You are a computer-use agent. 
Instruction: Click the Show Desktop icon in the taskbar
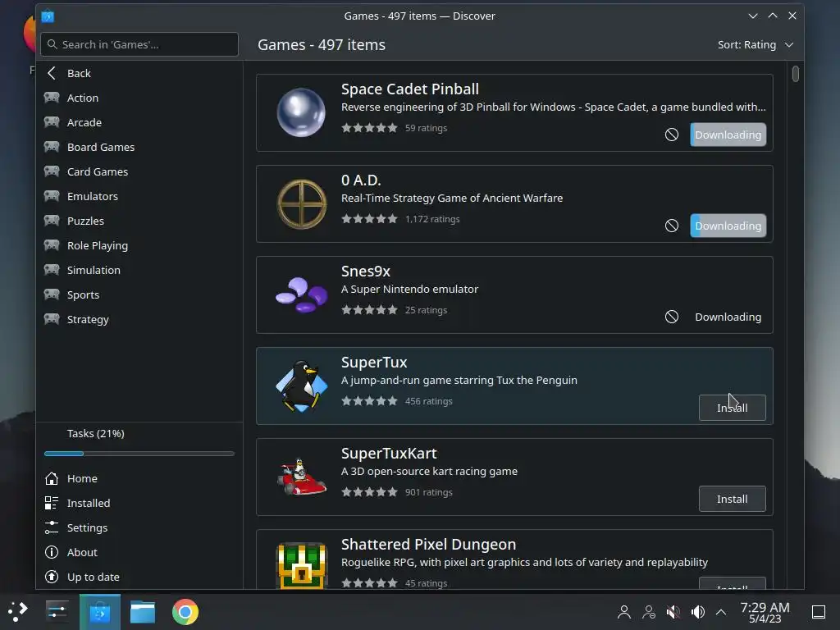point(819,612)
